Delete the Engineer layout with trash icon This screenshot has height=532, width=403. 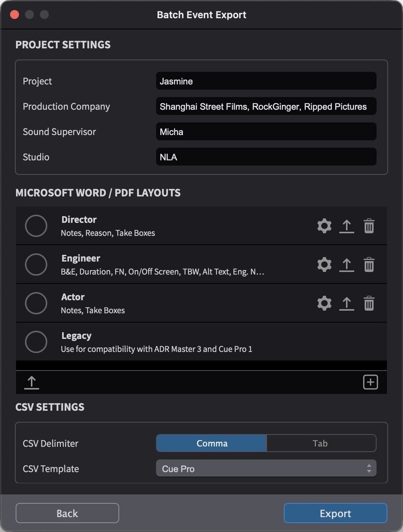click(x=369, y=265)
